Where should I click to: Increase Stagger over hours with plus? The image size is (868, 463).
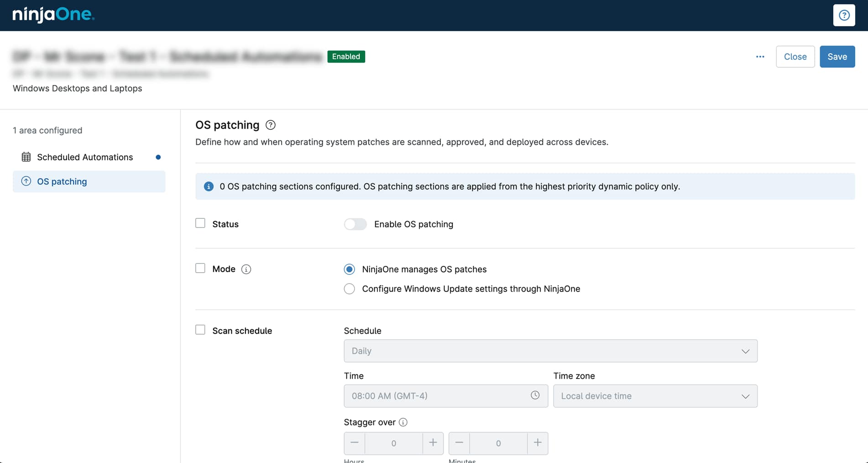(433, 443)
